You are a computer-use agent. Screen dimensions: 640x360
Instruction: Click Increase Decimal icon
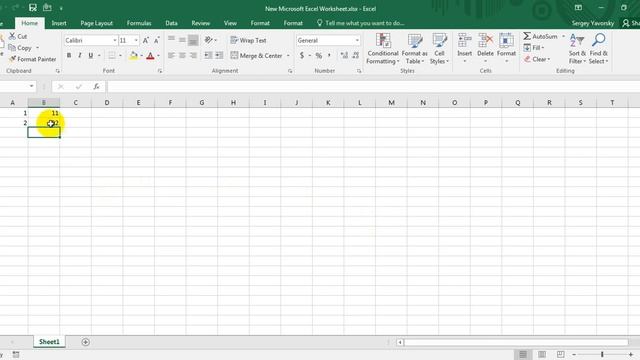coord(344,56)
